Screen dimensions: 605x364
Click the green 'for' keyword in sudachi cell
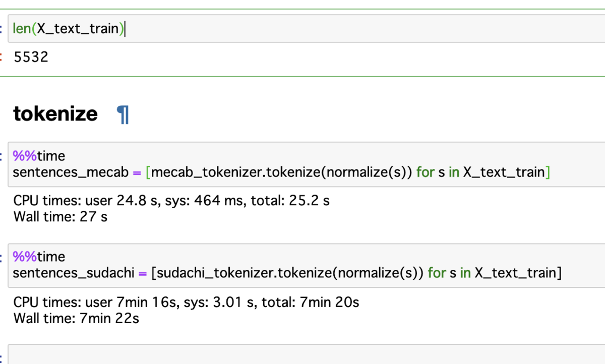click(x=437, y=273)
